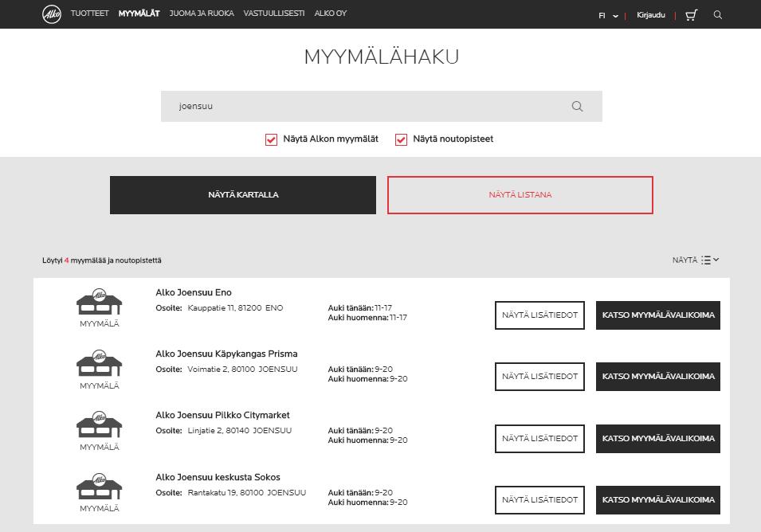Screen dimensions: 761x532
Task: Click the NÄYTÄ KARTALLA button
Action: (243, 195)
